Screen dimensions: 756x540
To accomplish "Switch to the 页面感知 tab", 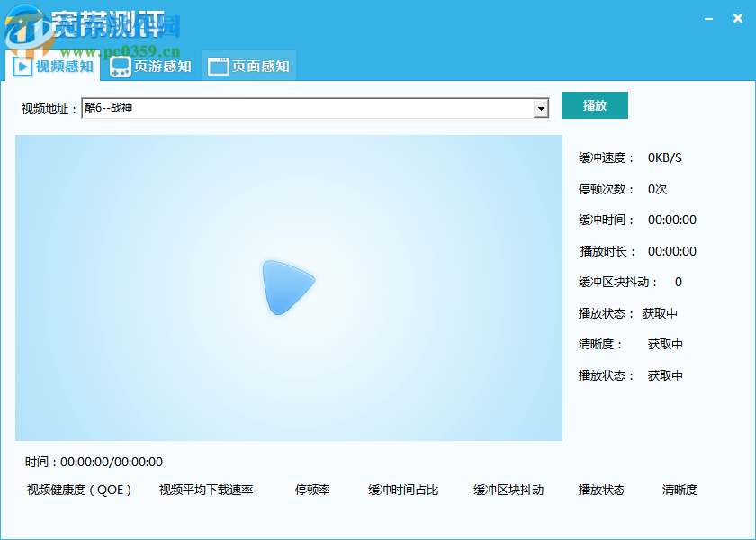I will point(248,66).
